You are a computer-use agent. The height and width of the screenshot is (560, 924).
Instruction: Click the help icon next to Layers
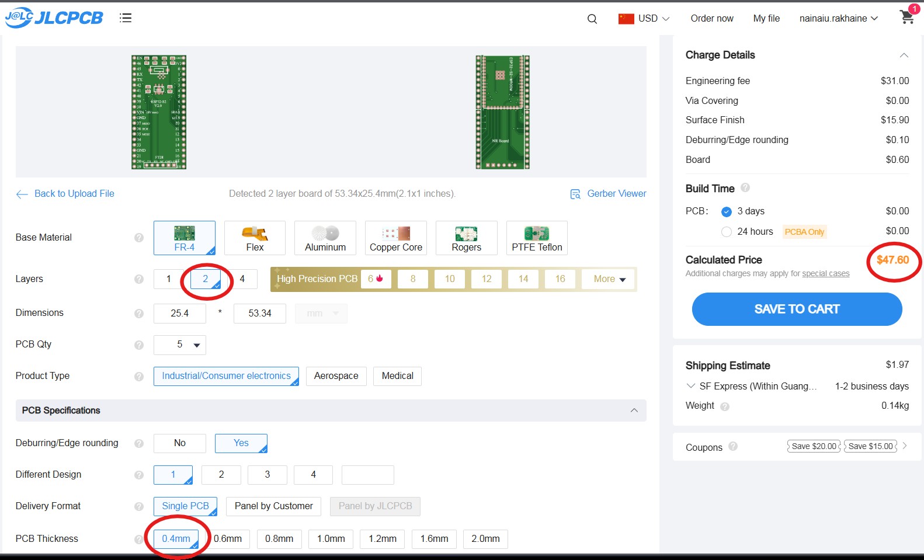point(139,279)
